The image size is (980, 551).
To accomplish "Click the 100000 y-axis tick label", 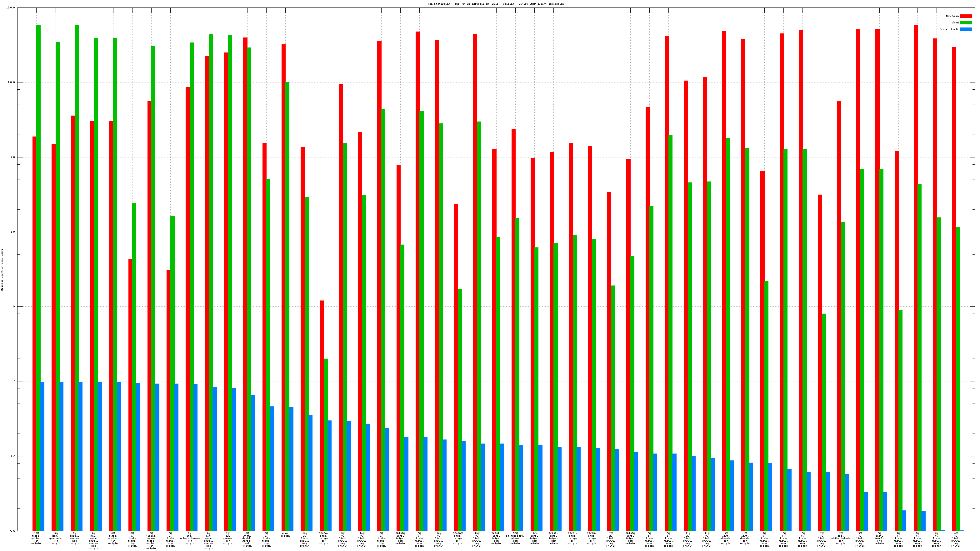I will 12,7.
